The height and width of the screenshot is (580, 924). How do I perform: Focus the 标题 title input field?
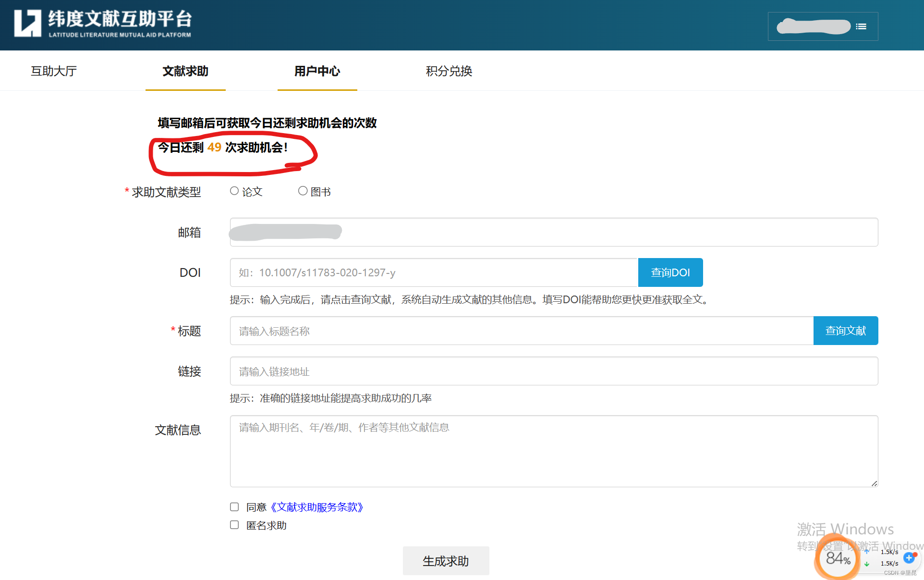click(x=521, y=331)
